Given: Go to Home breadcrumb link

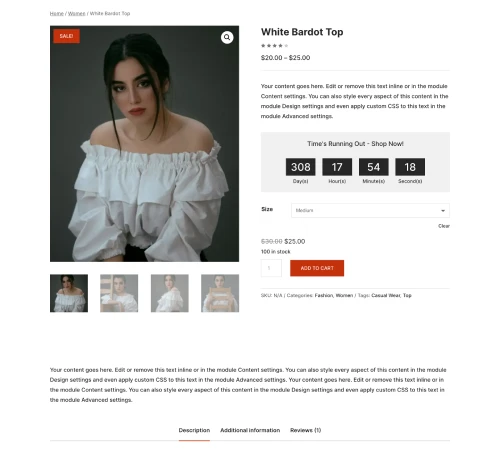Looking at the screenshot, I should pos(57,14).
